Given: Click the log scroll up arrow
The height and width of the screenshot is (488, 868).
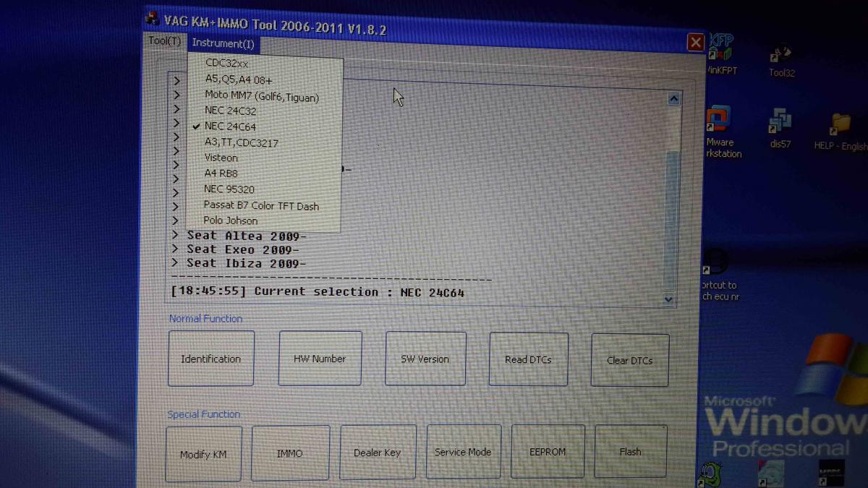Looking at the screenshot, I should point(674,99).
